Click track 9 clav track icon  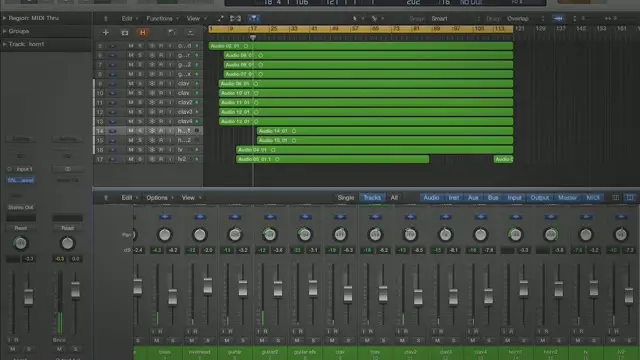tap(113, 84)
